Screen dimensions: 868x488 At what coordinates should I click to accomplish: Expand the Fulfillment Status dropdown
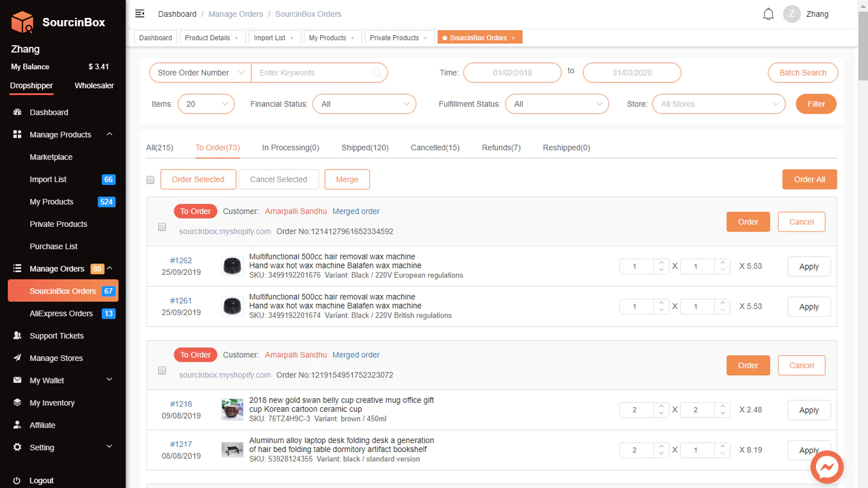tap(557, 104)
